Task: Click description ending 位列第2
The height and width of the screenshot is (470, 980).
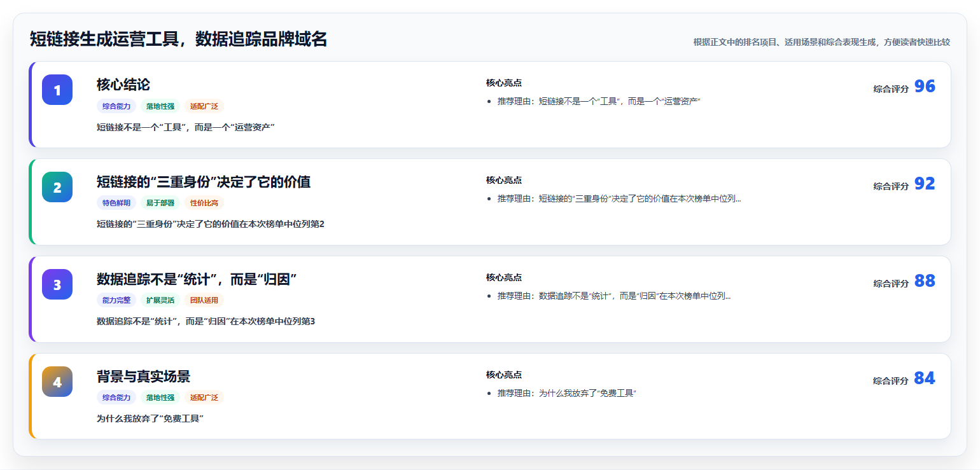Action: (211, 225)
